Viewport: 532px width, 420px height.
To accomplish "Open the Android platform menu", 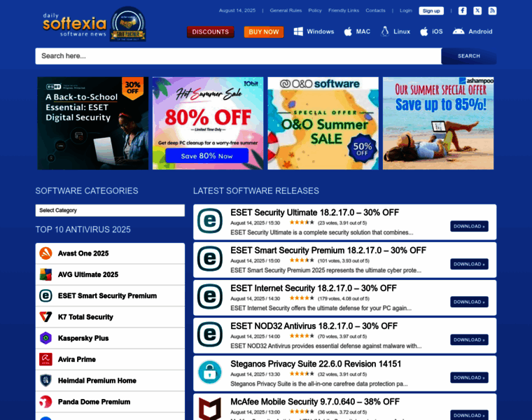I will coord(480,31).
